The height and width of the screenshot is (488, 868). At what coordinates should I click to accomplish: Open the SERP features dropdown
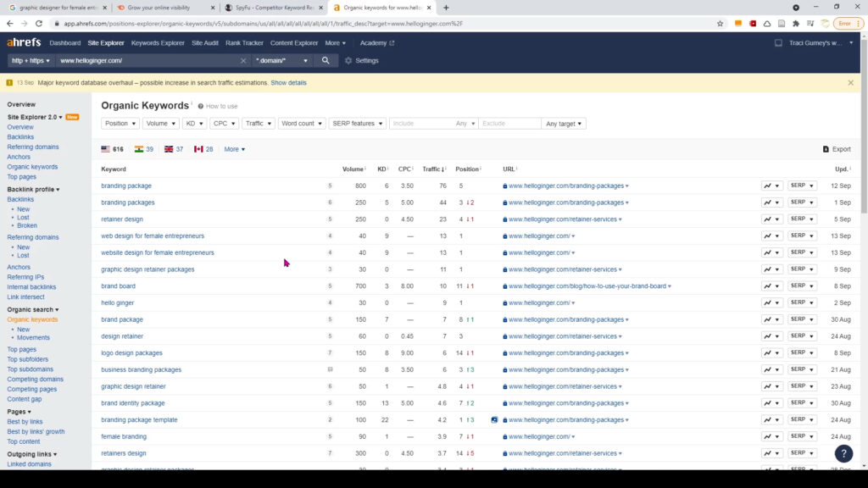[357, 123]
